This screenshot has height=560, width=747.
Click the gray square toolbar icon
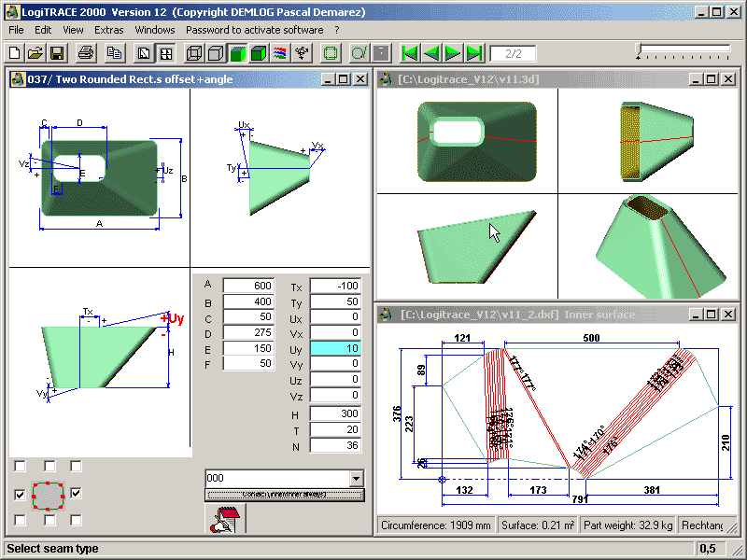[x=381, y=53]
